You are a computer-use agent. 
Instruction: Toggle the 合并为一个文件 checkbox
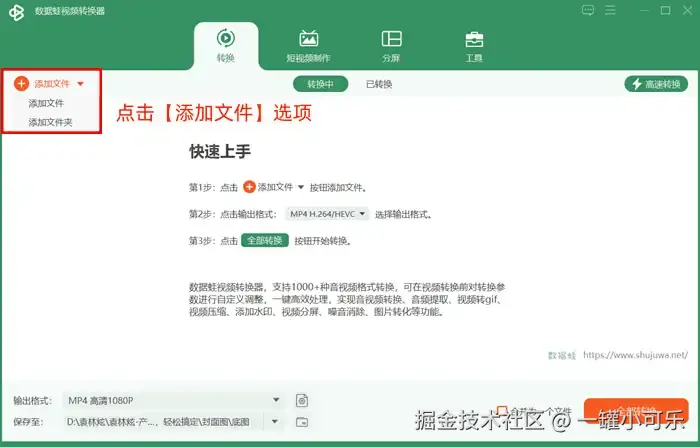click(502, 410)
